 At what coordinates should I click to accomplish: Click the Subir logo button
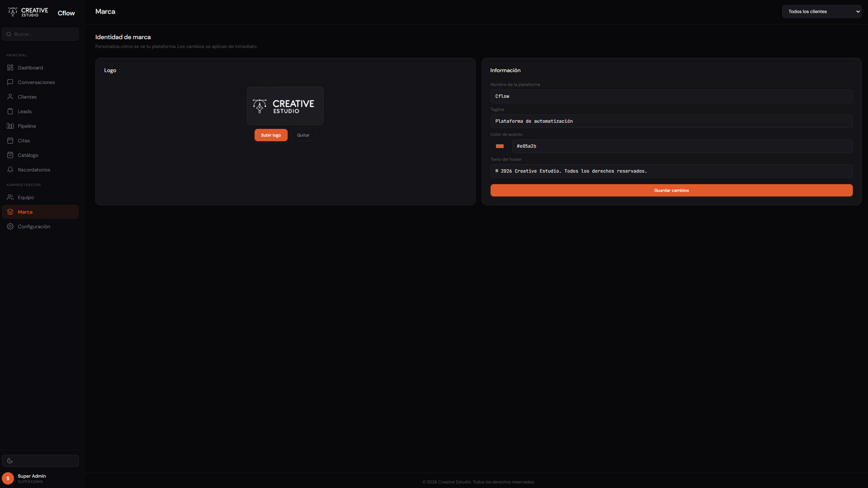point(271,135)
